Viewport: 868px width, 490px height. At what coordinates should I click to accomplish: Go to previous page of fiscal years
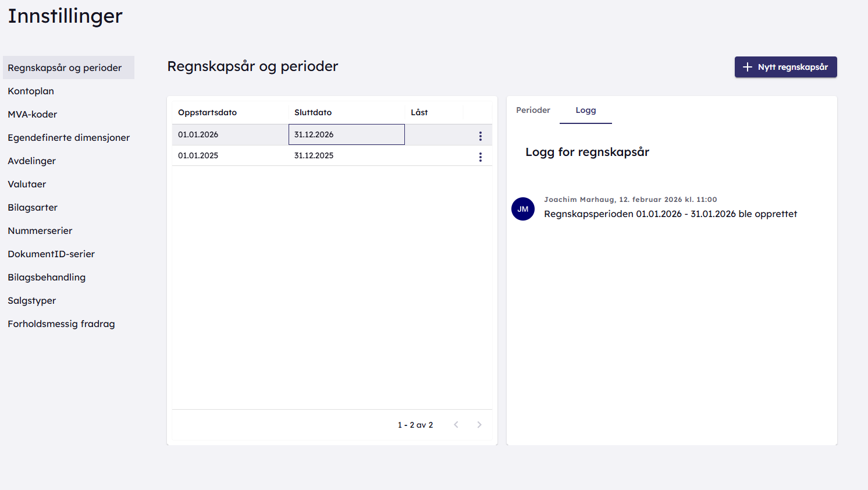[456, 425]
